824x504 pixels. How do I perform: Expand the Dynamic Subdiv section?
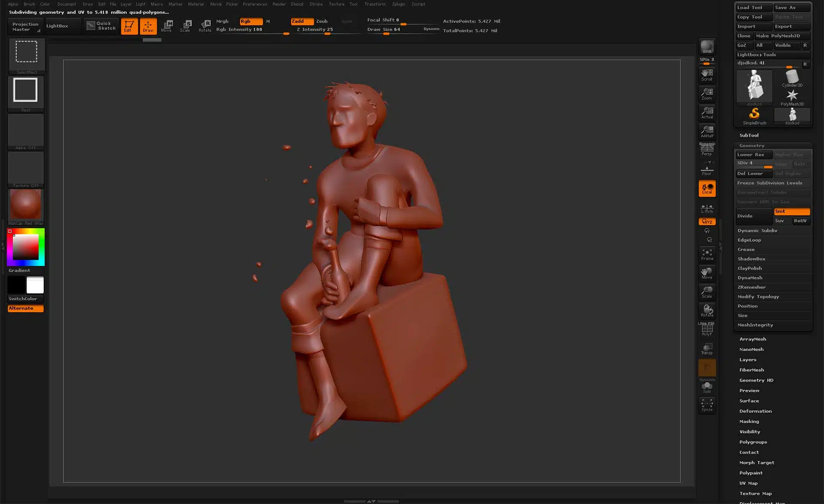(757, 231)
